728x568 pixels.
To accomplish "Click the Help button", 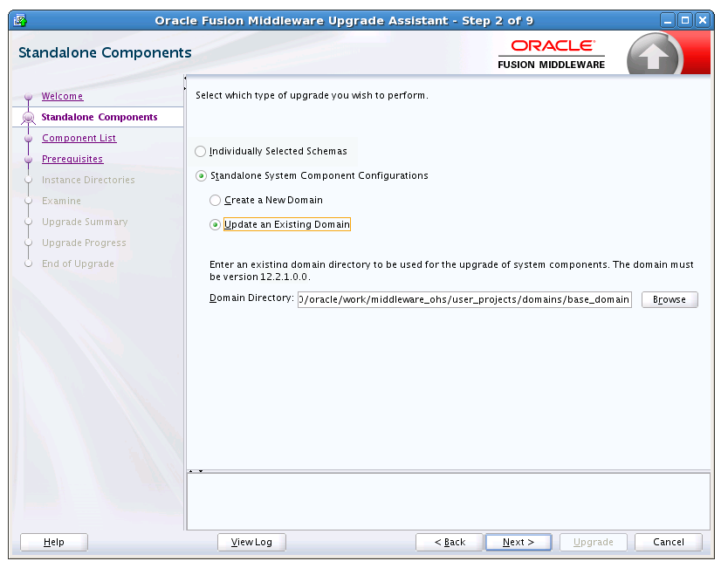I will tap(54, 542).
